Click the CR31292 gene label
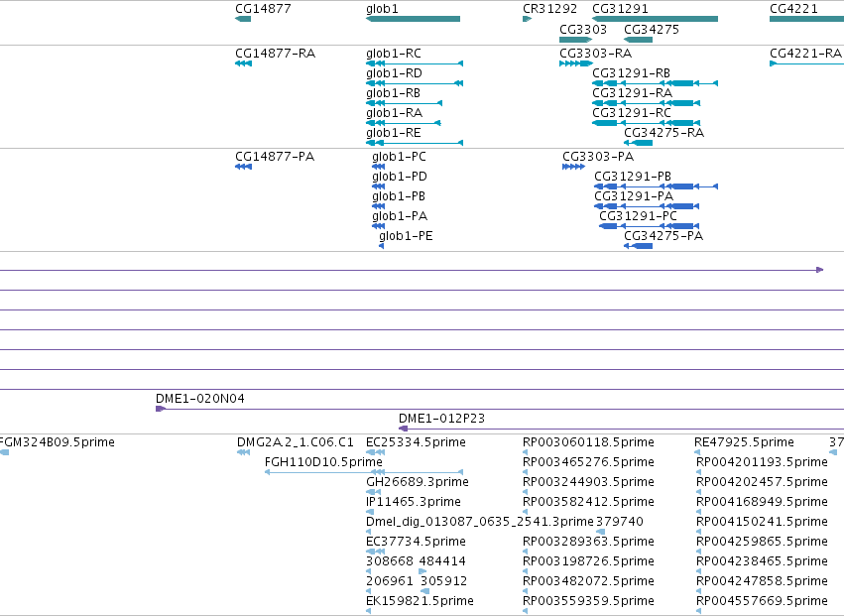Viewport: 844px width, 616px height. [x=549, y=9]
